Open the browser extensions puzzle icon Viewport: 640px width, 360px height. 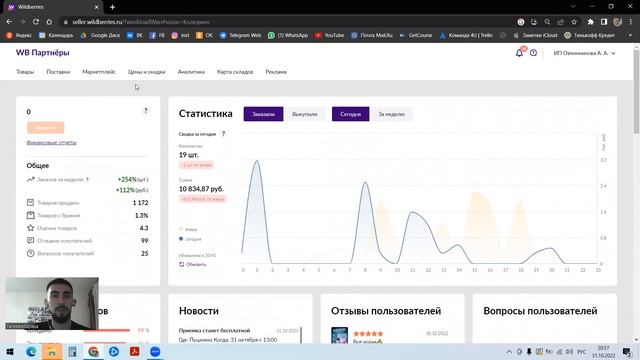pos(591,22)
